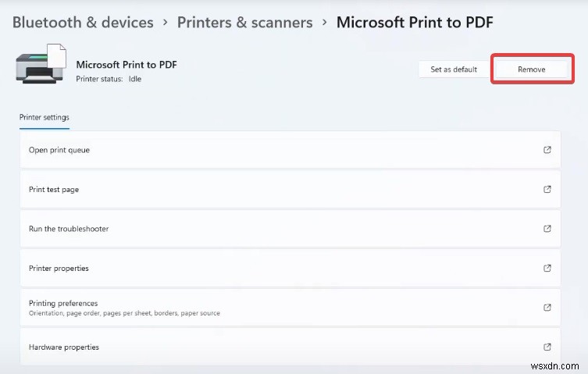This screenshot has height=374, width=588.
Task: Go back to Bluetooth & devices breadcrumb
Action: point(83,22)
